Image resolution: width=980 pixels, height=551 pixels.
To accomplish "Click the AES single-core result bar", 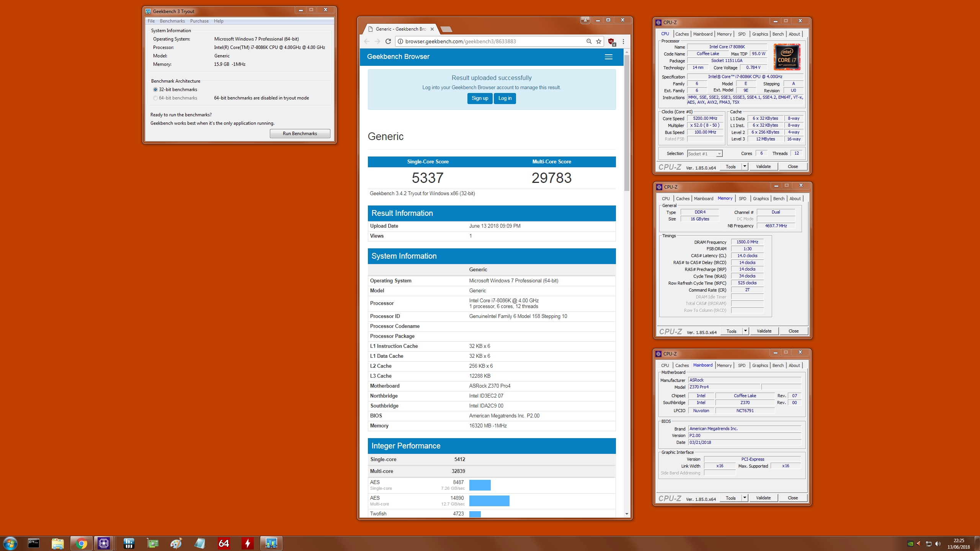I will 480,485.
